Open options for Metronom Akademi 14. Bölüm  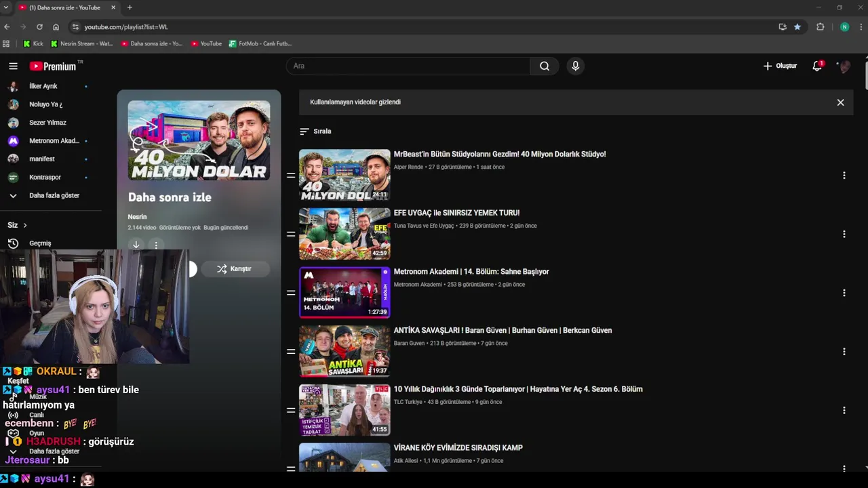pos(844,293)
